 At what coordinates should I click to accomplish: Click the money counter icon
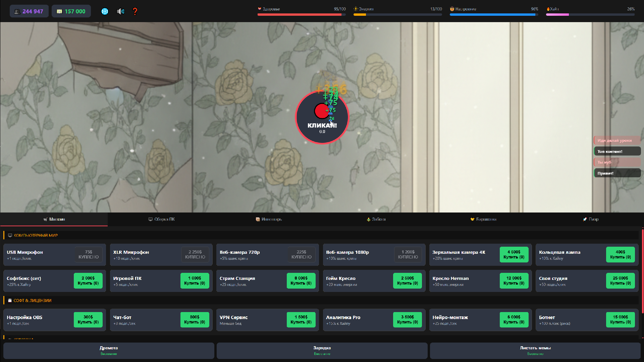[59, 11]
